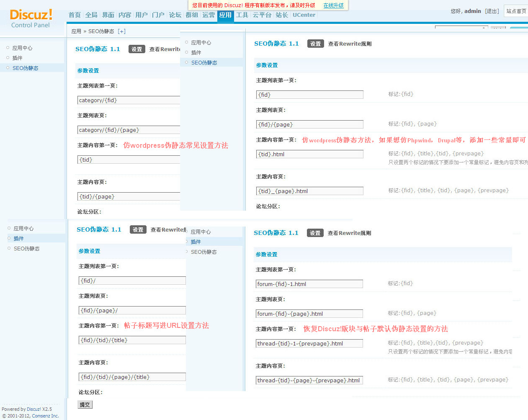Go to the 云平台 section
This screenshot has height=420, width=528.
click(262, 15)
